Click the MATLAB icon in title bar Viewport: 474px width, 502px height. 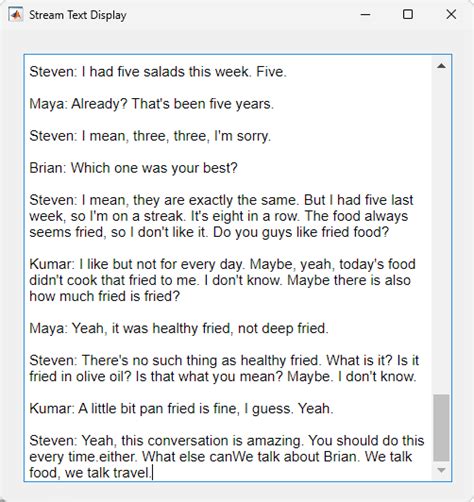[x=16, y=15]
